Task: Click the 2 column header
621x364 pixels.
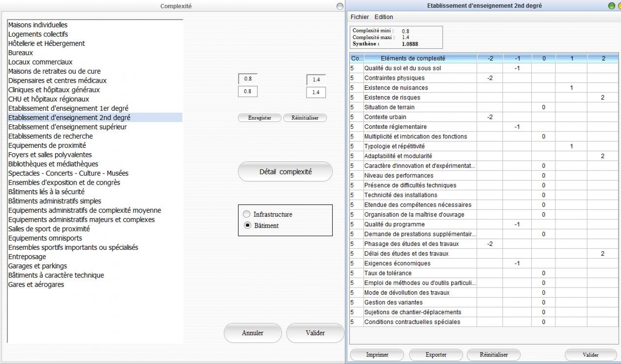Action: [603, 58]
